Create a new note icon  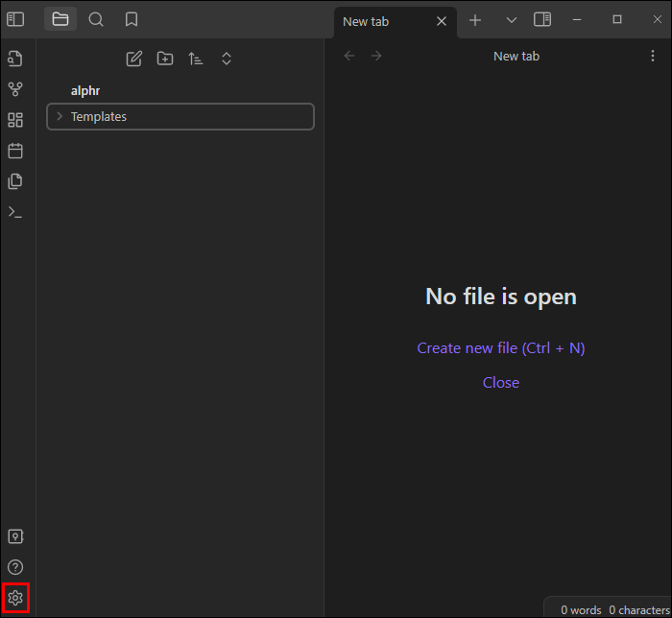point(134,59)
